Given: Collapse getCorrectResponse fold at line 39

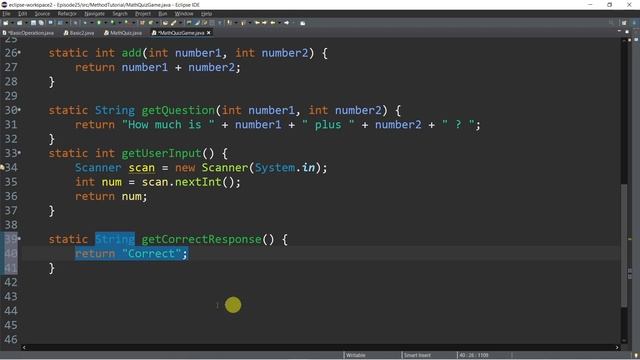Looking at the screenshot, I should 20,239.
